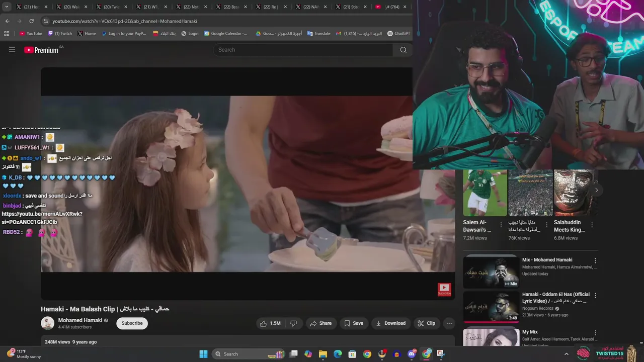Open Oddam El Nas lyric video thumbnail

point(491,306)
